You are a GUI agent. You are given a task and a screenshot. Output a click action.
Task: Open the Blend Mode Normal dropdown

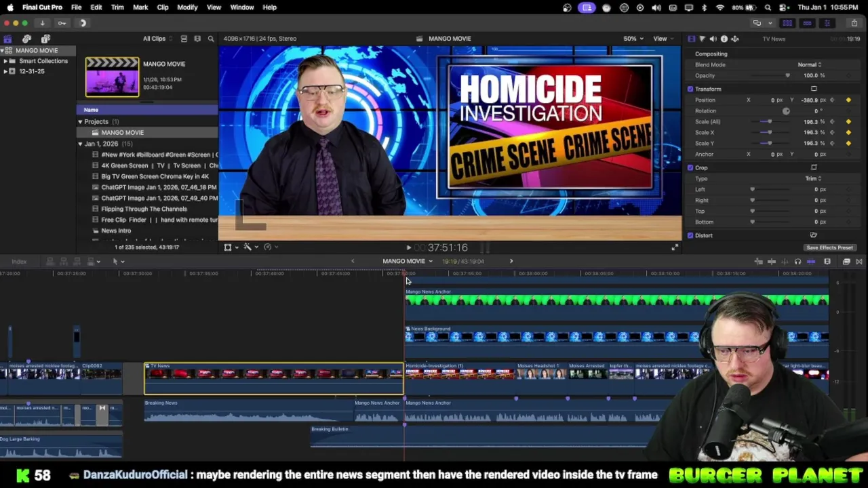point(810,64)
